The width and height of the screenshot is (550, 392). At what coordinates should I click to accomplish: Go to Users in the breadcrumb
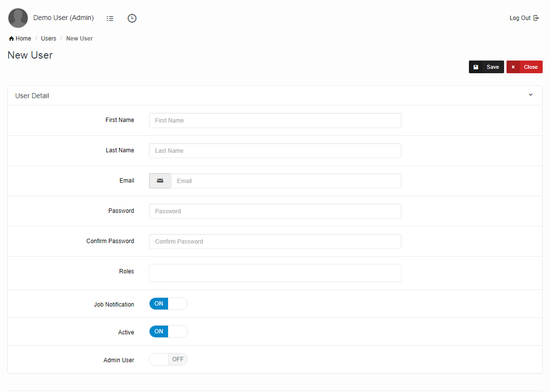click(x=48, y=39)
